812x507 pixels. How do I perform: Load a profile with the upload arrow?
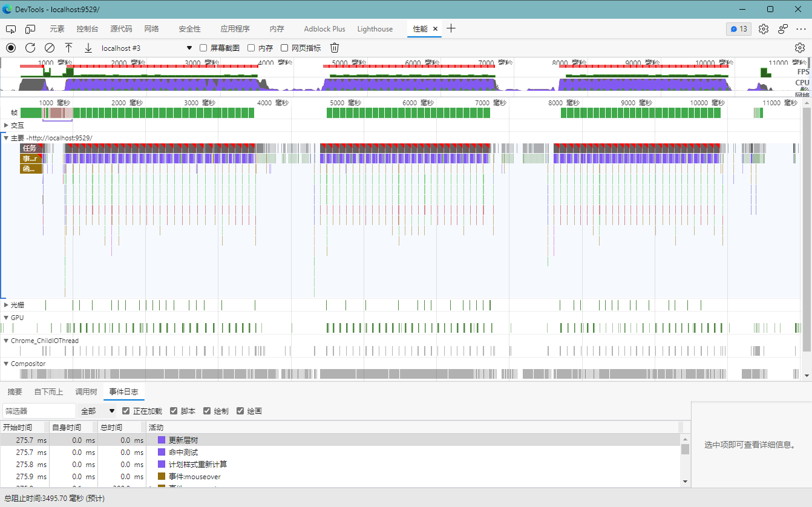point(69,48)
